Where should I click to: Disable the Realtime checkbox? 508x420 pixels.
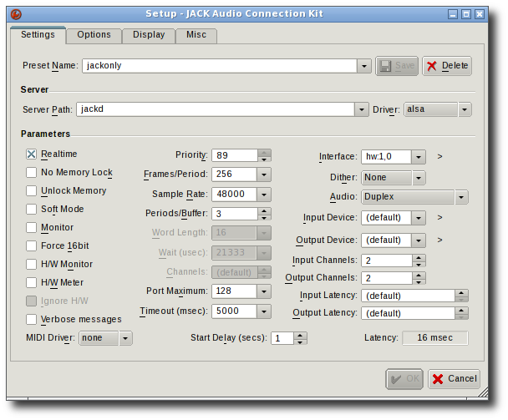(x=32, y=154)
